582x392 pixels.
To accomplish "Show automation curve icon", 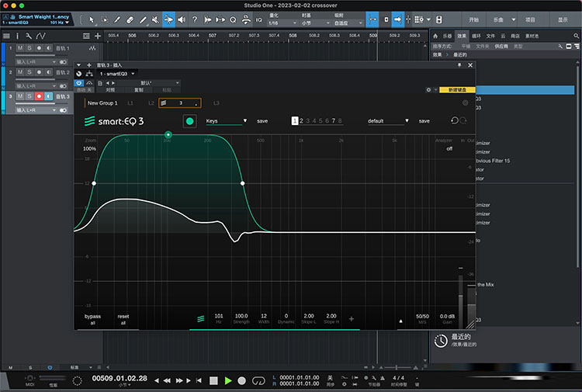I will (41, 36).
